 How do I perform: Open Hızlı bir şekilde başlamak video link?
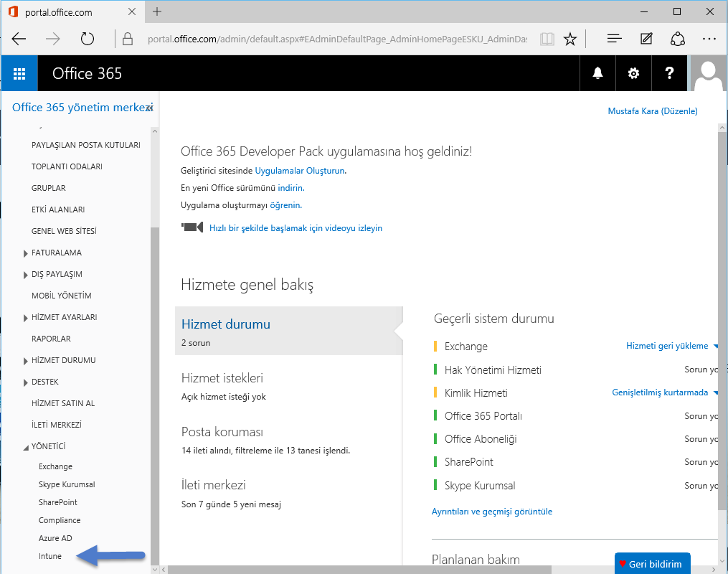296,228
